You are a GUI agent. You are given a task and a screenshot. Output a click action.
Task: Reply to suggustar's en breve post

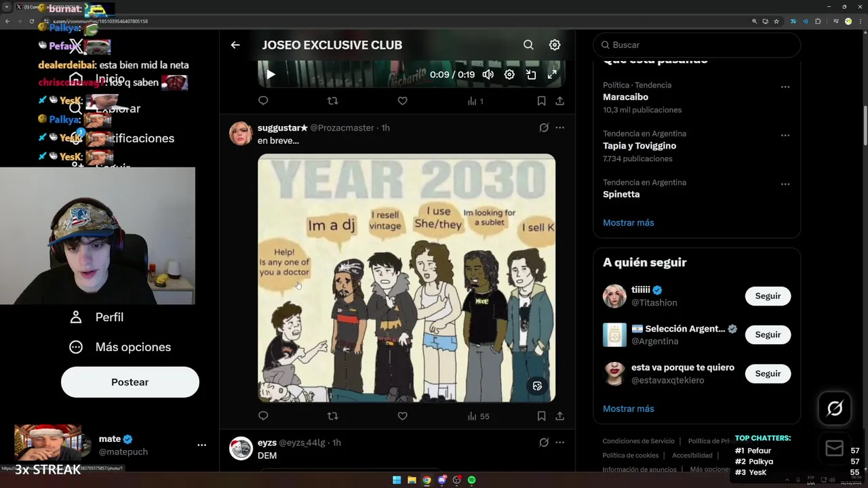click(263, 416)
